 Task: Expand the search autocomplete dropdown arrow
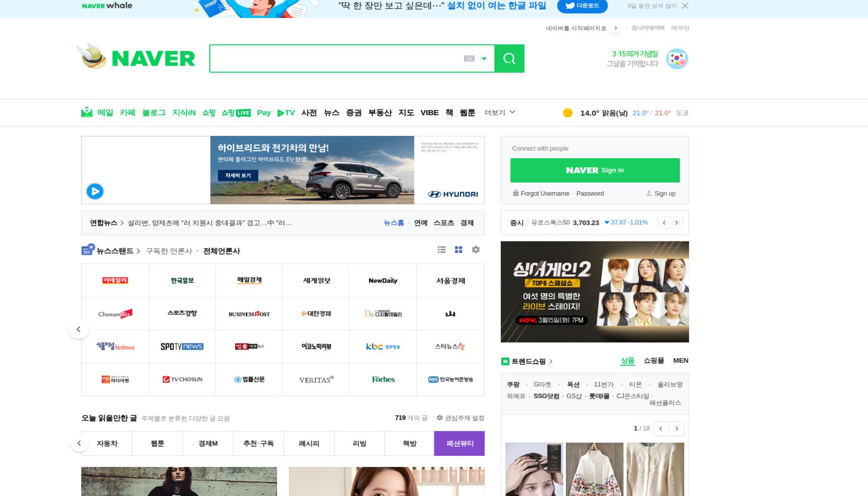pos(484,58)
